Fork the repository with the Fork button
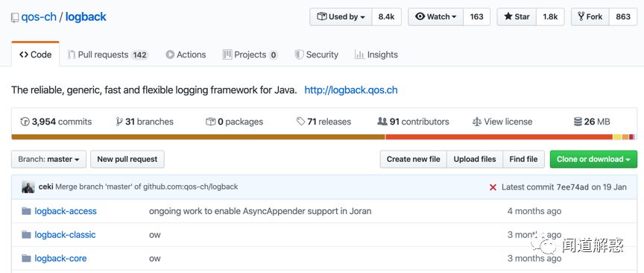644x273 pixels. (590, 17)
